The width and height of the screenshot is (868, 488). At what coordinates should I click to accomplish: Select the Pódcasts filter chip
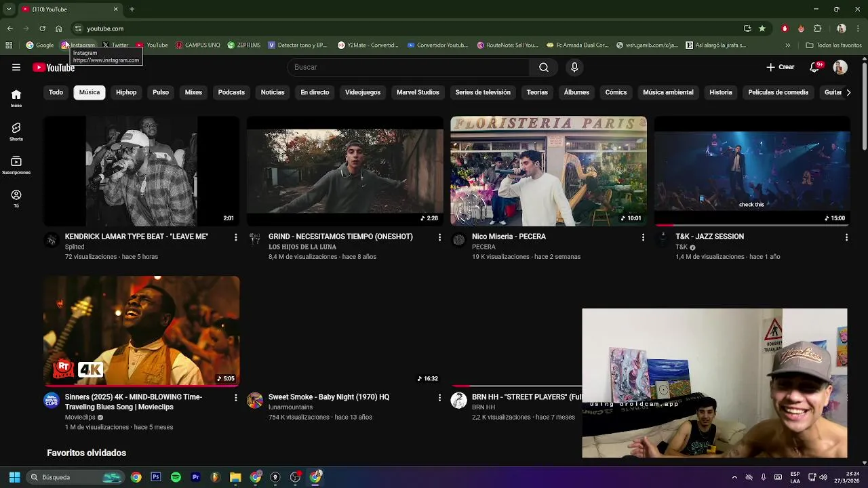[231, 92]
